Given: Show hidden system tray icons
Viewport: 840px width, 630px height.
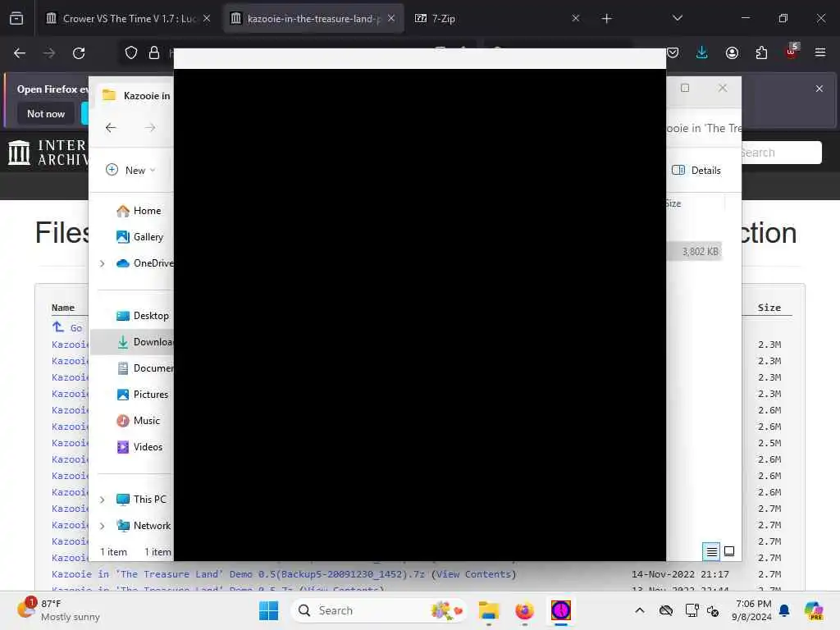Looking at the screenshot, I should (x=640, y=610).
